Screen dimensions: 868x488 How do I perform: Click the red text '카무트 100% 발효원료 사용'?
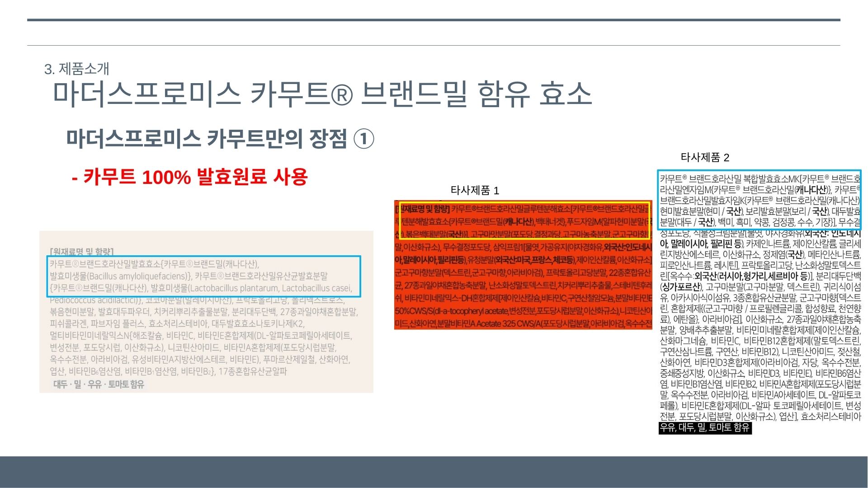[190, 177]
